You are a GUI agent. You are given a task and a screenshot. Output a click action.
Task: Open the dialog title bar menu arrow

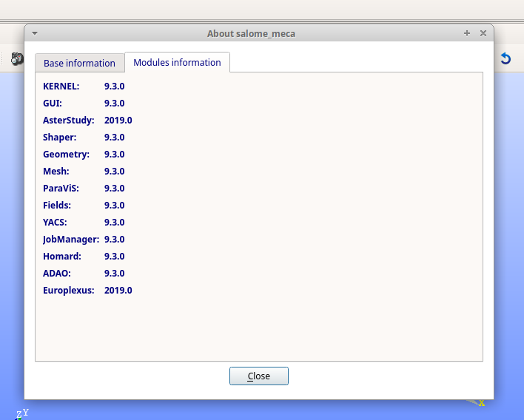coord(35,33)
